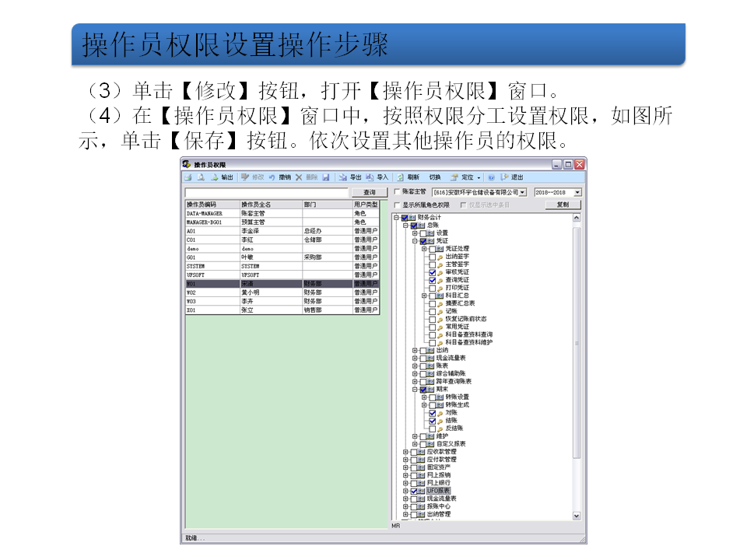Uncheck the 审核凭证 permission checkbox
Viewport: 747px width, 560px height.
pos(433,273)
